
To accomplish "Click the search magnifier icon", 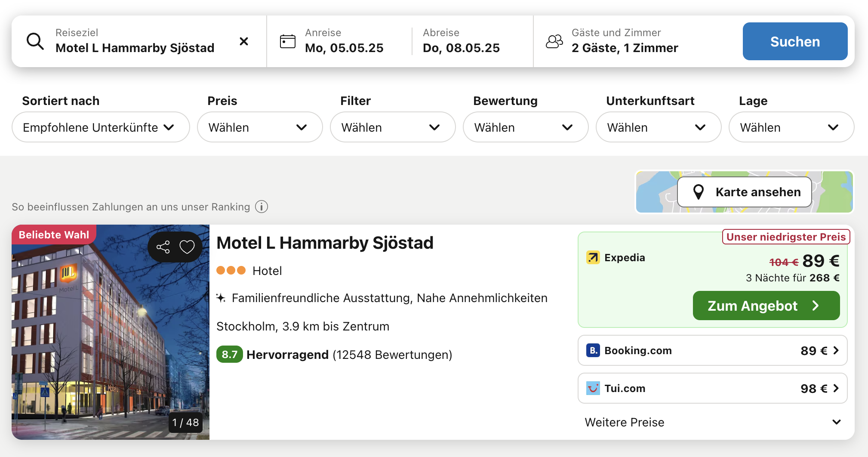I will click(x=35, y=41).
